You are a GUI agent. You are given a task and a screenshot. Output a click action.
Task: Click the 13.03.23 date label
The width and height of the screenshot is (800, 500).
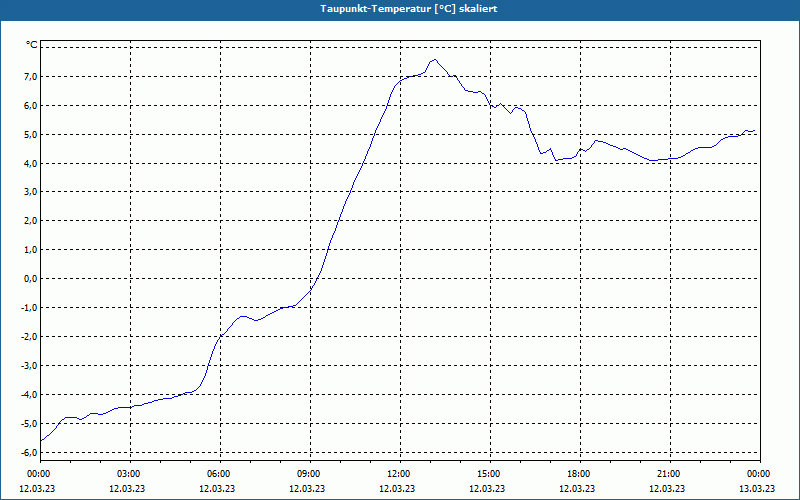757,488
